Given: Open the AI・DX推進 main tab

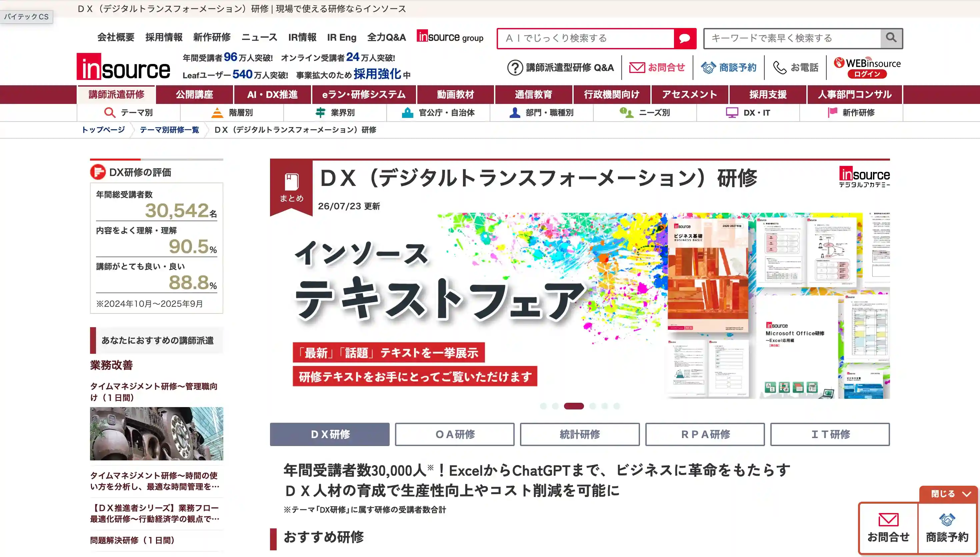Looking at the screenshot, I should pos(272,95).
